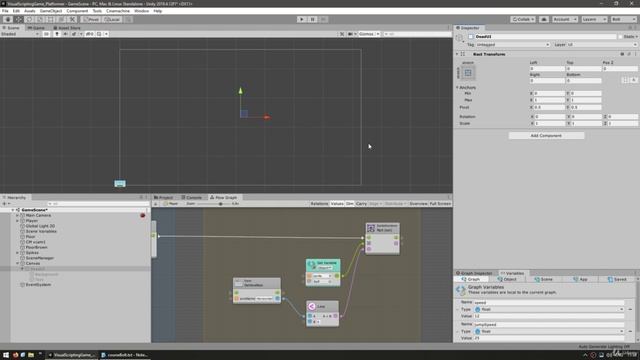
Task: Select EventSystem in Hierarchy
Action: (38, 284)
